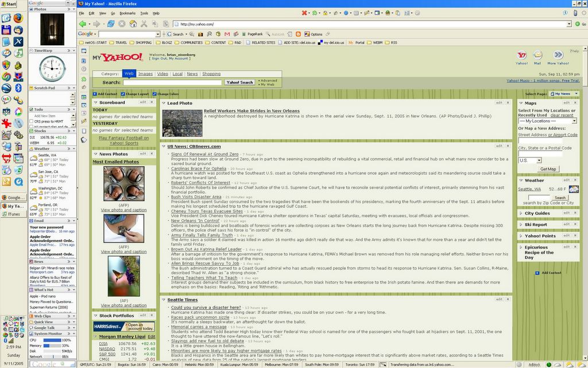Screen dimensions: 588x368
Task: Open Gmail from the Google toolbar icon
Action: 227,34
